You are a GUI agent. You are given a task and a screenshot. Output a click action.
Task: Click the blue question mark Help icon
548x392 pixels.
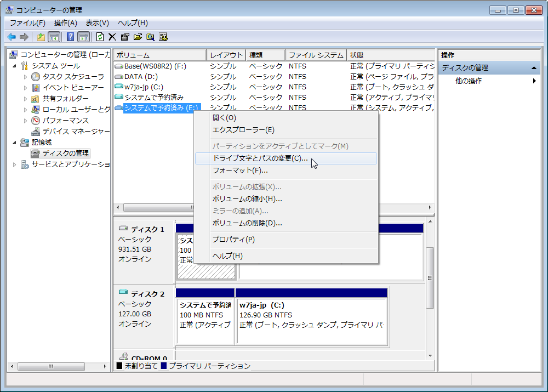click(x=70, y=37)
